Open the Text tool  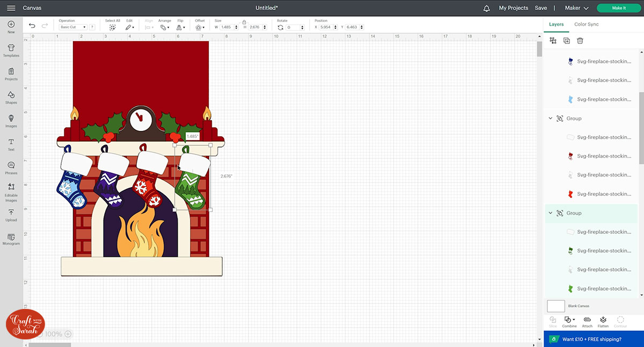pos(11,144)
